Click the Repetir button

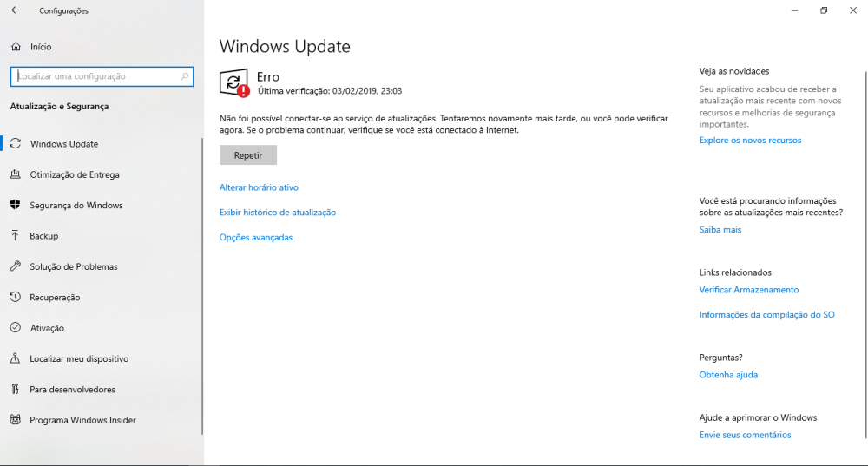pos(248,155)
